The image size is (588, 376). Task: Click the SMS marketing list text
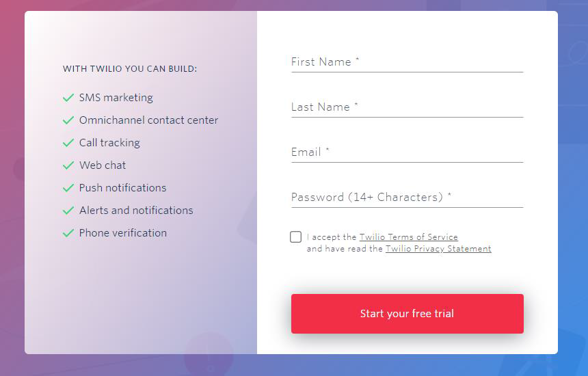116,98
